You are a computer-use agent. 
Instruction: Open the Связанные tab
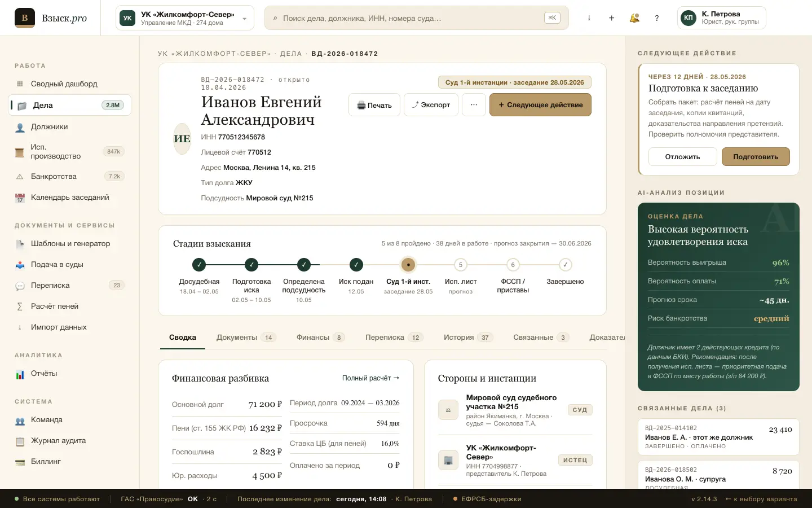pos(541,338)
